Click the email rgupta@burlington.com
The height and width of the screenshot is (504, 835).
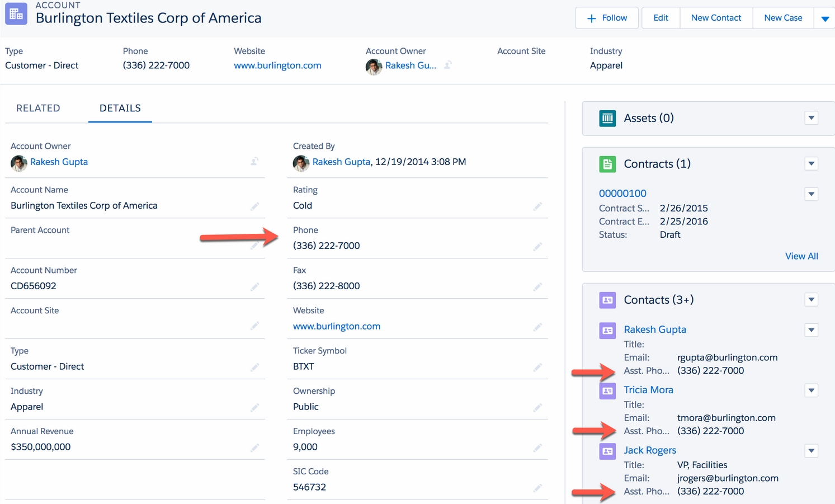pos(727,357)
